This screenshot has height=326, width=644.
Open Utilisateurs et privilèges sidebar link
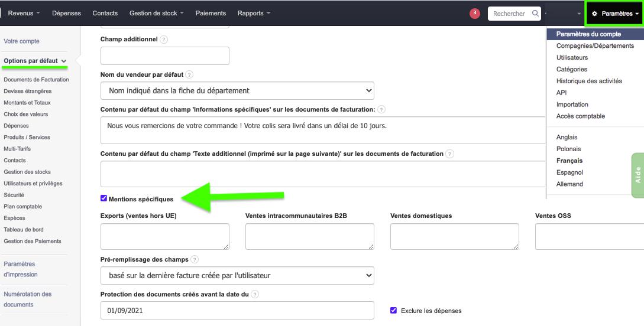[x=33, y=183]
